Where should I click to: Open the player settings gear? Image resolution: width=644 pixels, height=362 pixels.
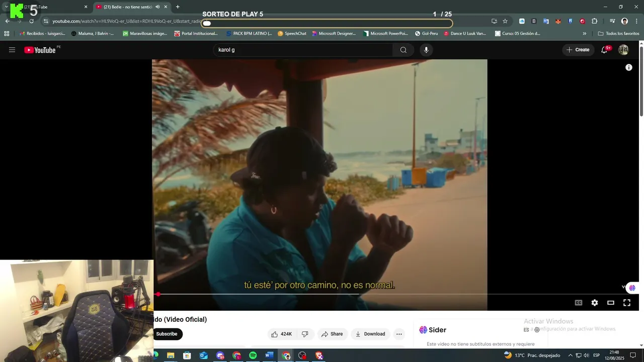(x=595, y=303)
